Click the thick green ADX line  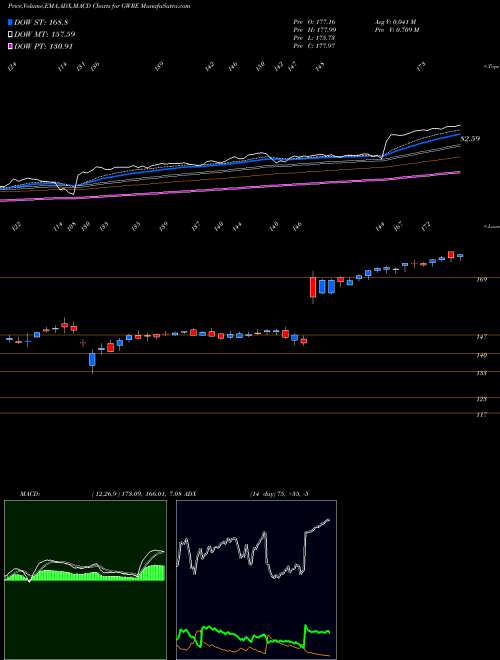point(253,634)
